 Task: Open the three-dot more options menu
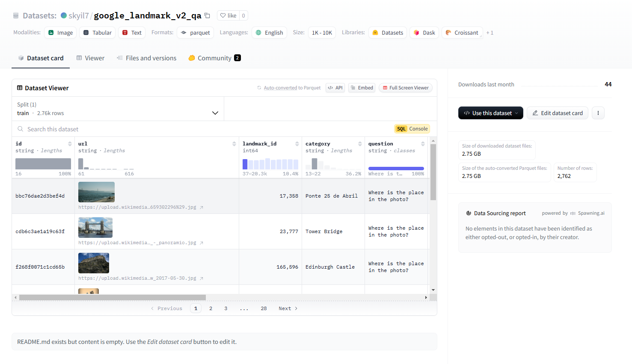point(598,113)
